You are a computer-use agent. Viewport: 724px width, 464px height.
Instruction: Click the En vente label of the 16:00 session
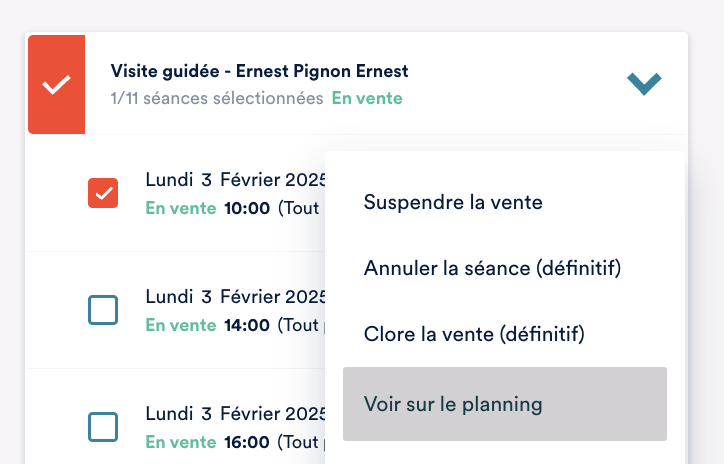pyautogui.click(x=180, y=441)
